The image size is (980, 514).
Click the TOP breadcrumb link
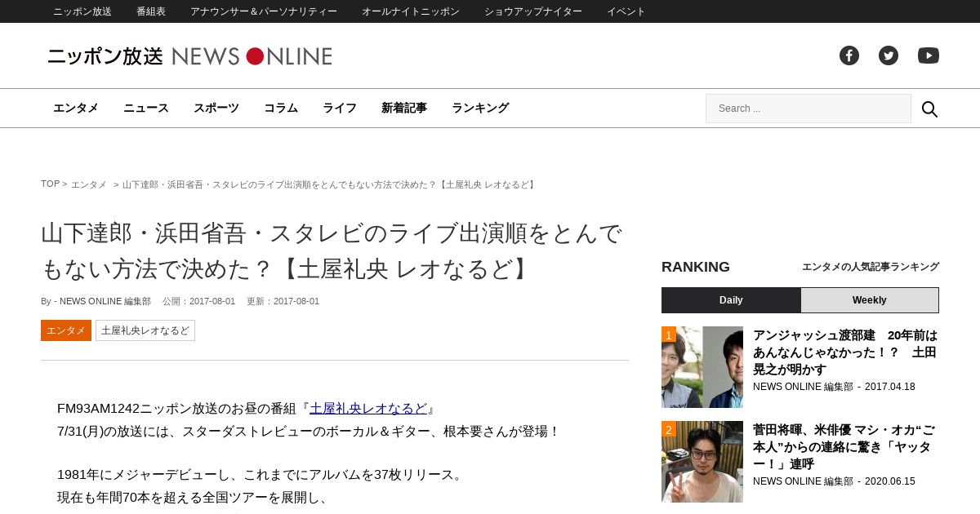[50, 184]
